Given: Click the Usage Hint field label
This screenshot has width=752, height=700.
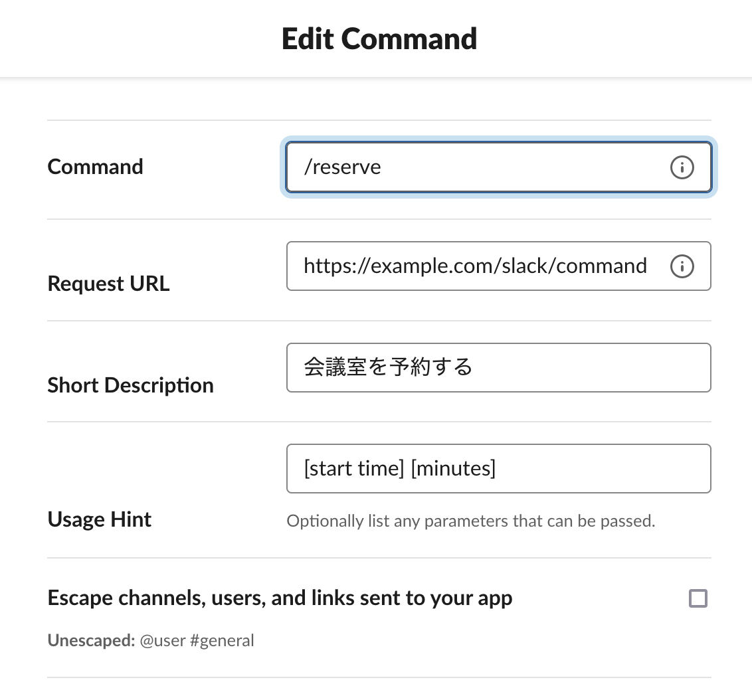Looking at the screenshot, I should point(99,520).
